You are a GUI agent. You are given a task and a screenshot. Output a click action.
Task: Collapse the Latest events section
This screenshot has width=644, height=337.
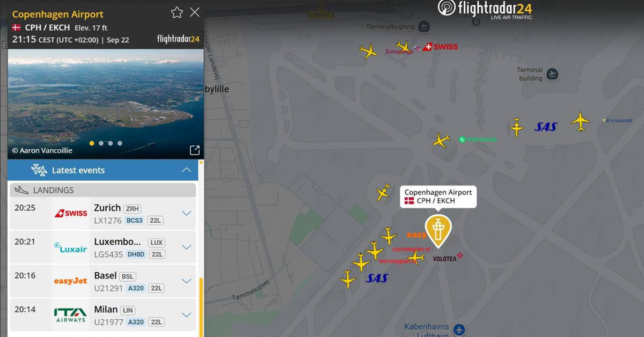[x=186, y=170]
